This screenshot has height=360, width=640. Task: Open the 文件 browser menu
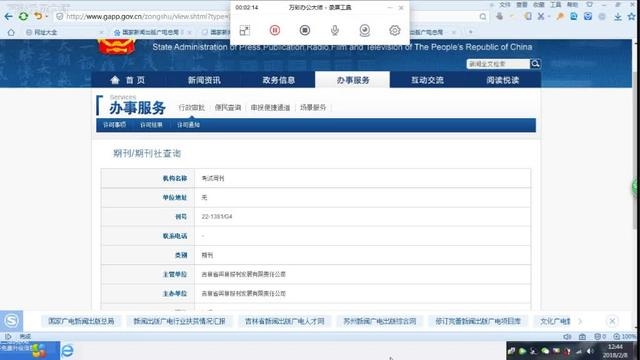[x=505, y=4]
